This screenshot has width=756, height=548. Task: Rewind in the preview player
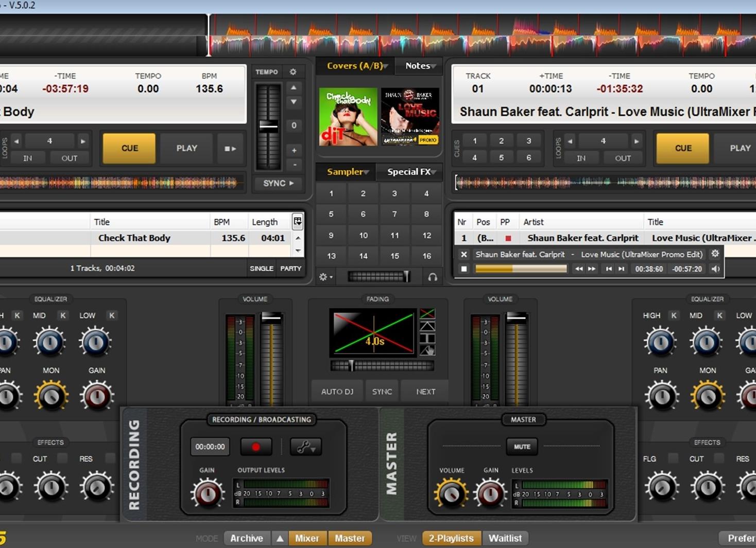pos(579,269)
